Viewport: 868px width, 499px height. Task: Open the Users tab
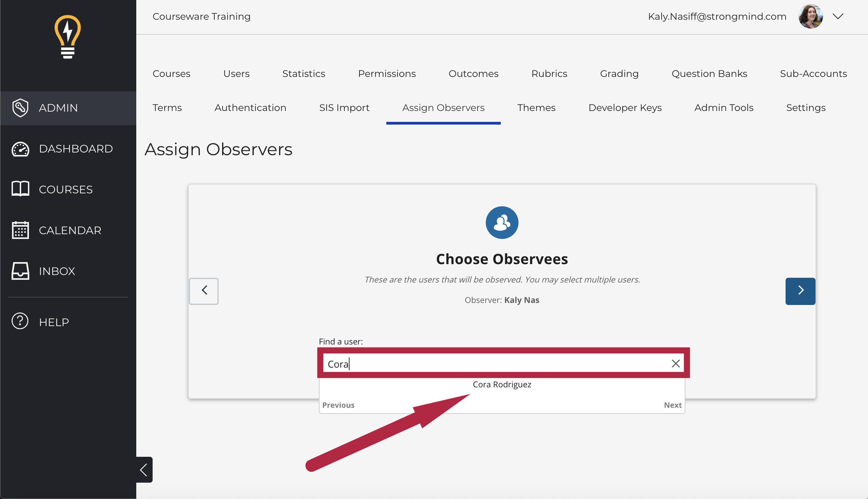tap(236, 73)
